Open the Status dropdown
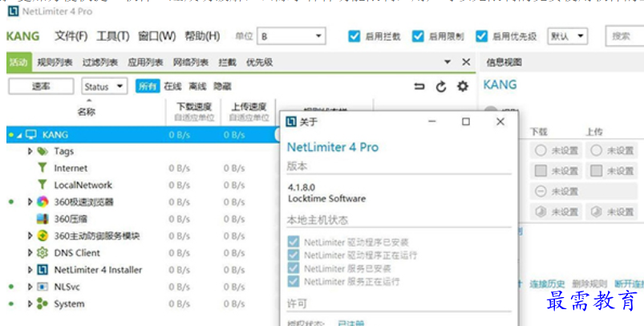The image size is (644, 326). point(104,87)
